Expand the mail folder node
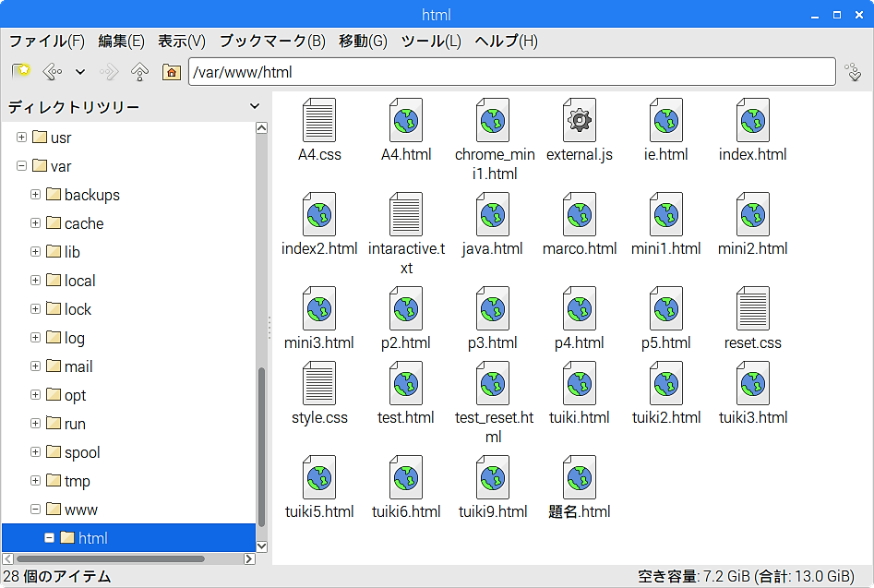Screen dimensions: 874x588 click(x=35, y=366)
